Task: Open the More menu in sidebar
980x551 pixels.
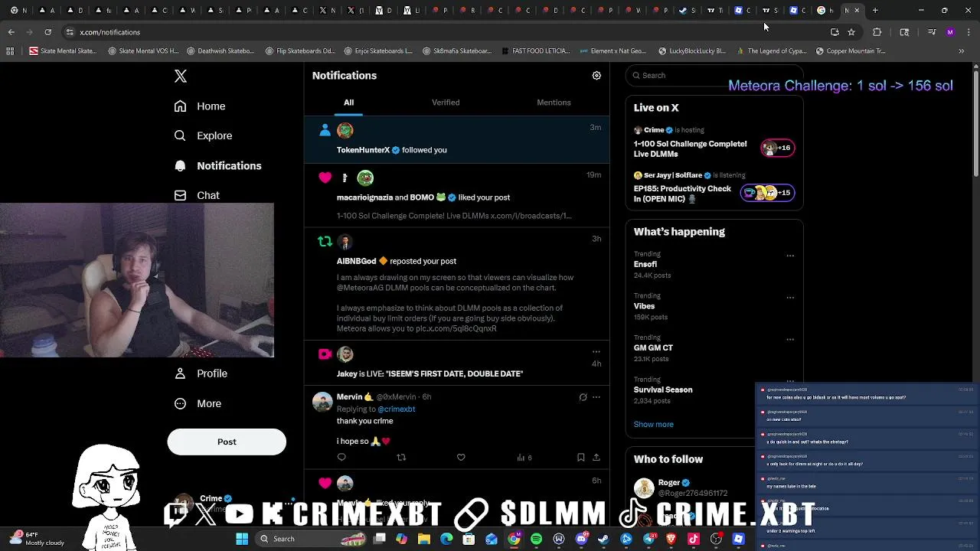Action: point(198,403)
